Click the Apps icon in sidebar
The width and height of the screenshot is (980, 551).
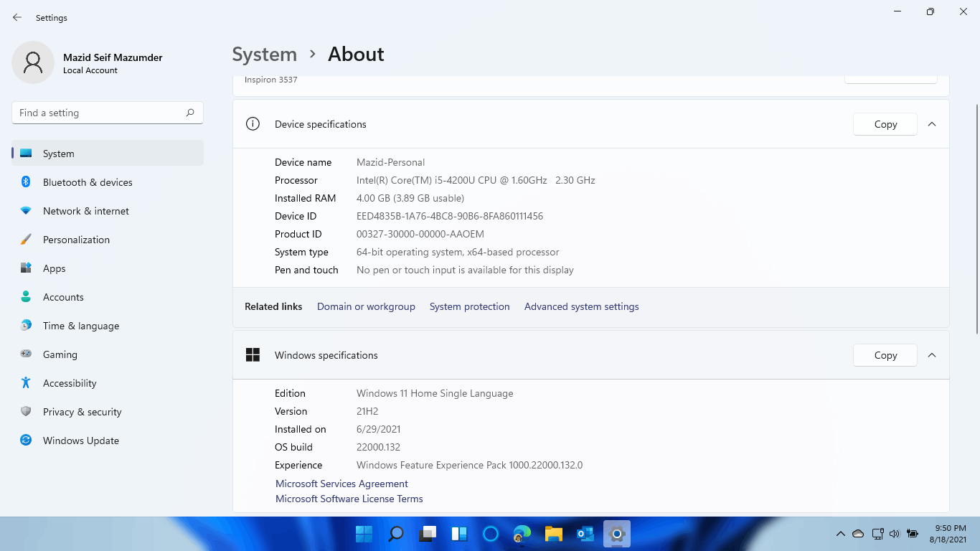[x=26, y=268]
